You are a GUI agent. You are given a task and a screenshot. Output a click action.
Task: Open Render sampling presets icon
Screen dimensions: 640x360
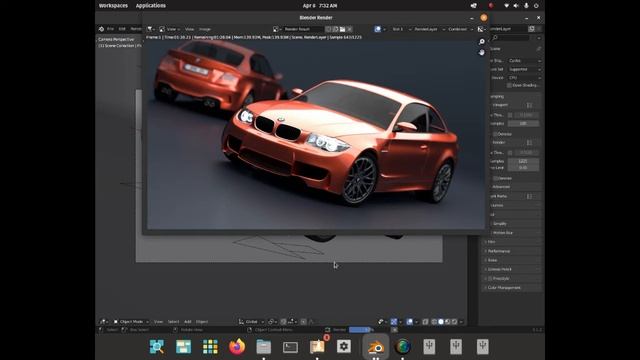pos(529,142)
